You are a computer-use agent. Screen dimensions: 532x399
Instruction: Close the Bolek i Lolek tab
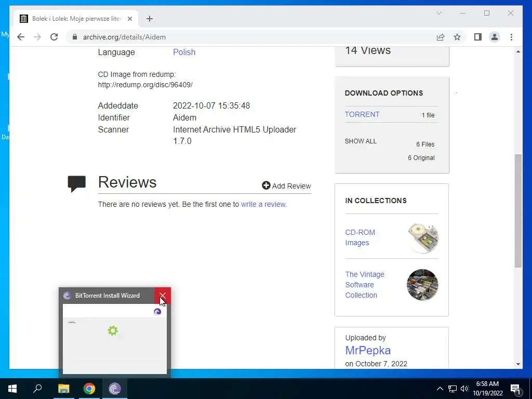(x=129, y=19)
